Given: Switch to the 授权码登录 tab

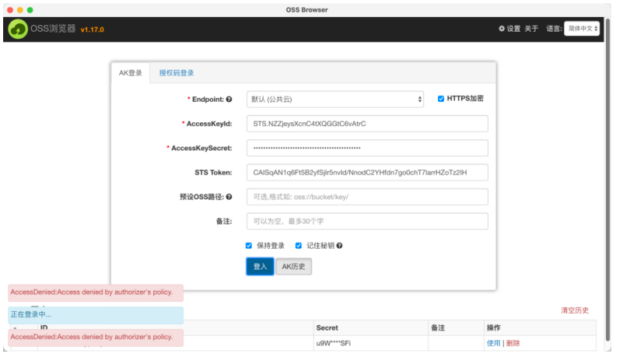Looking at the screenshot, I should (x=177, y=73).
